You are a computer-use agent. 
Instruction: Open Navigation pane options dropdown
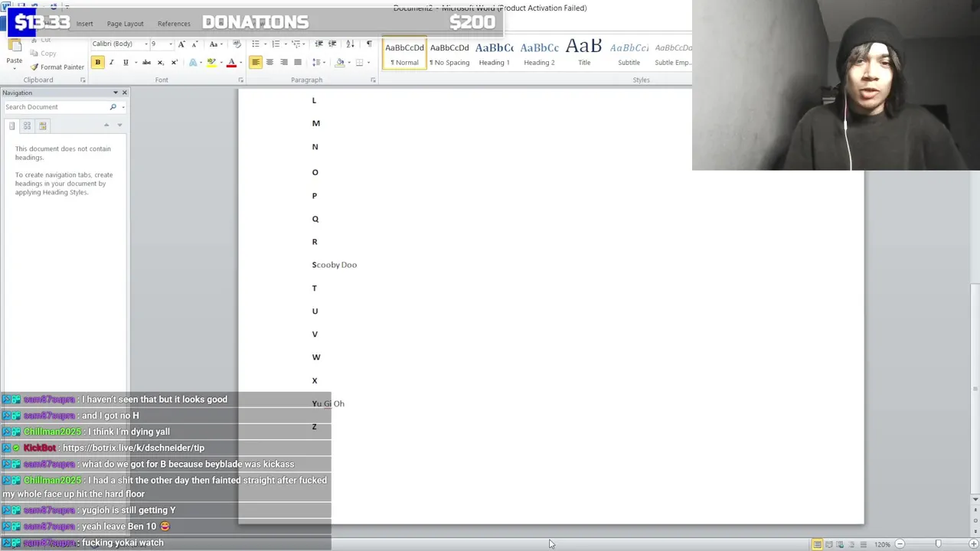pos(116,93)
